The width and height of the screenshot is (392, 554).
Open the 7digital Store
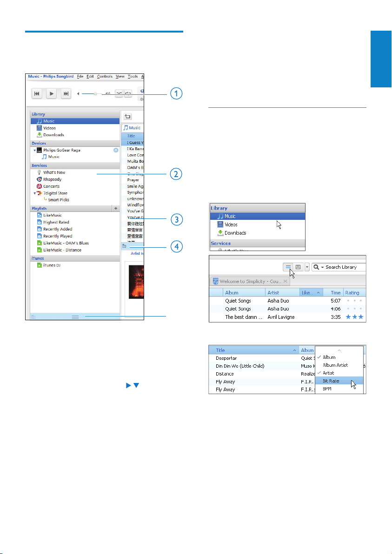click(x=55, y=193)
